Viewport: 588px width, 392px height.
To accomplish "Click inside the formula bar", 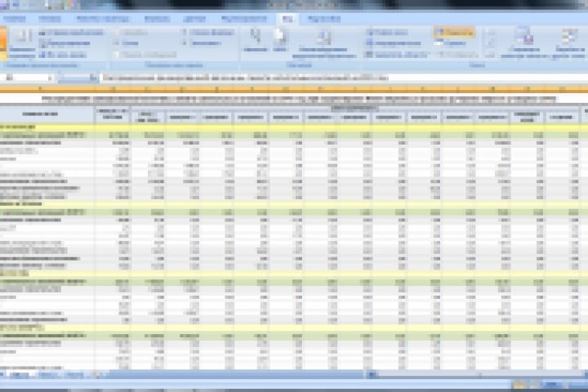I will [x=343, y=78].
